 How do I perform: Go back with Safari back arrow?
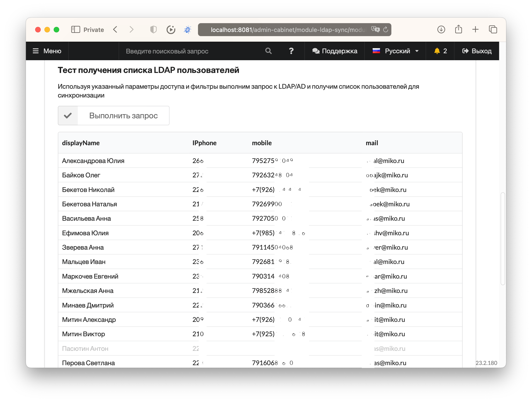tap(115, 30)
